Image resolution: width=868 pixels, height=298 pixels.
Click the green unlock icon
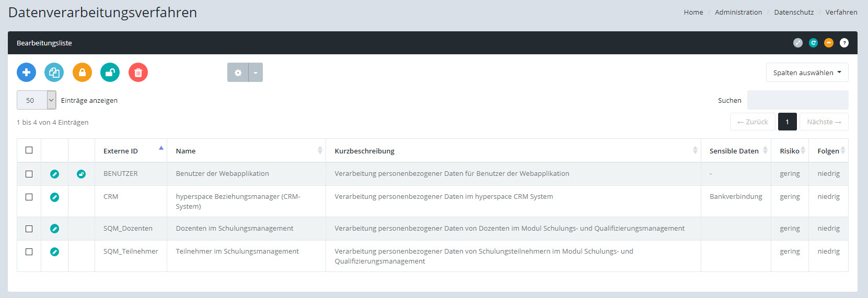(110, 73)
